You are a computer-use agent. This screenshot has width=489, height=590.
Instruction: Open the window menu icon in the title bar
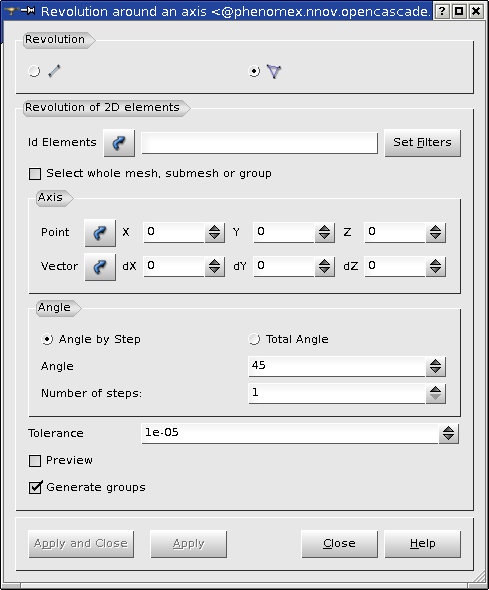pos(12,11)
